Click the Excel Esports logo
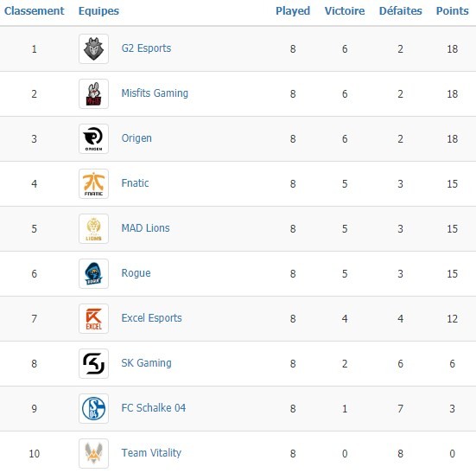Image resolution: width=476 pixels, height=473 pixels. [x=93, y=318]
